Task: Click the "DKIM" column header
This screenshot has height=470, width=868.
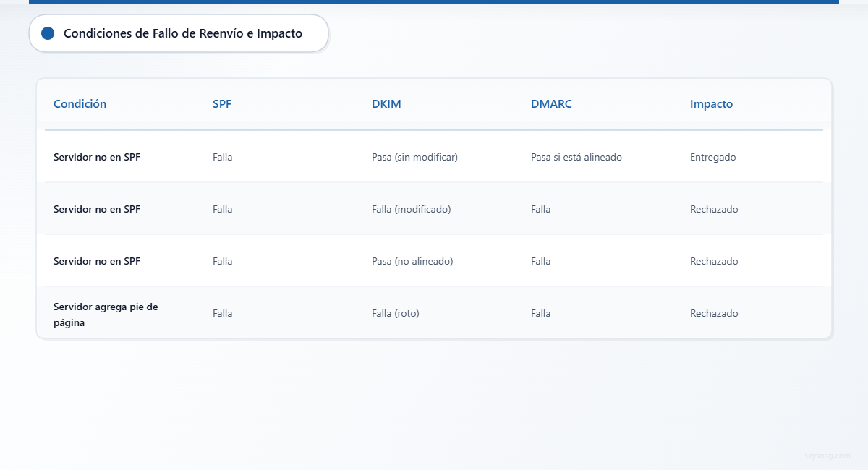Action: [x=386, y=104]
